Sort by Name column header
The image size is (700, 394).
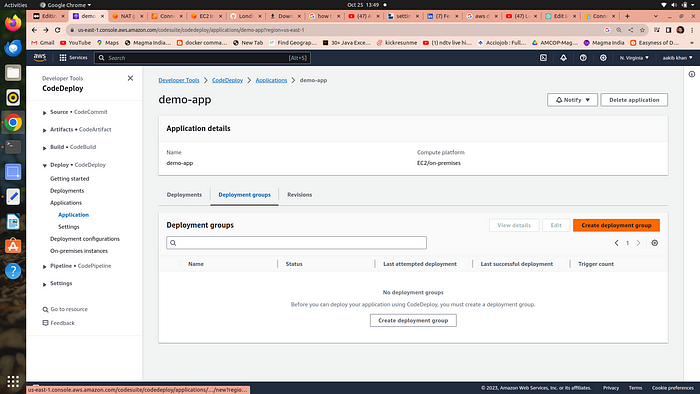point(196,264)
